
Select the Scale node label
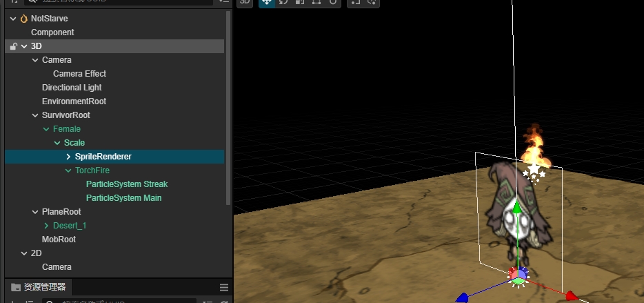point(74,143)
